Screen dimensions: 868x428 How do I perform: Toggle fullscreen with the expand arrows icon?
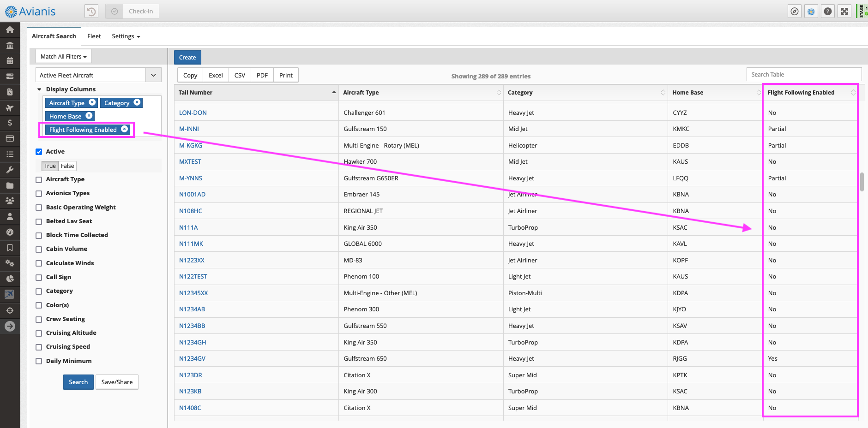(x=844, y=12)
